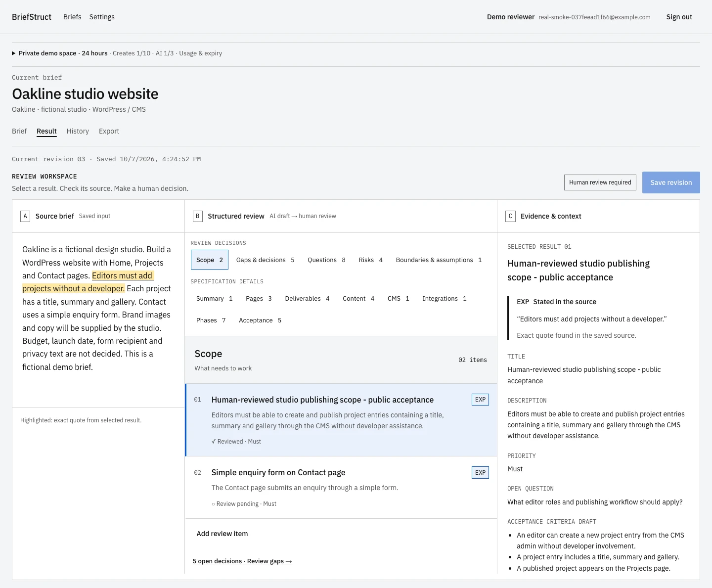Click the open question about editor roles
Screen dimensions: 712x588
(x=595, y=502)
